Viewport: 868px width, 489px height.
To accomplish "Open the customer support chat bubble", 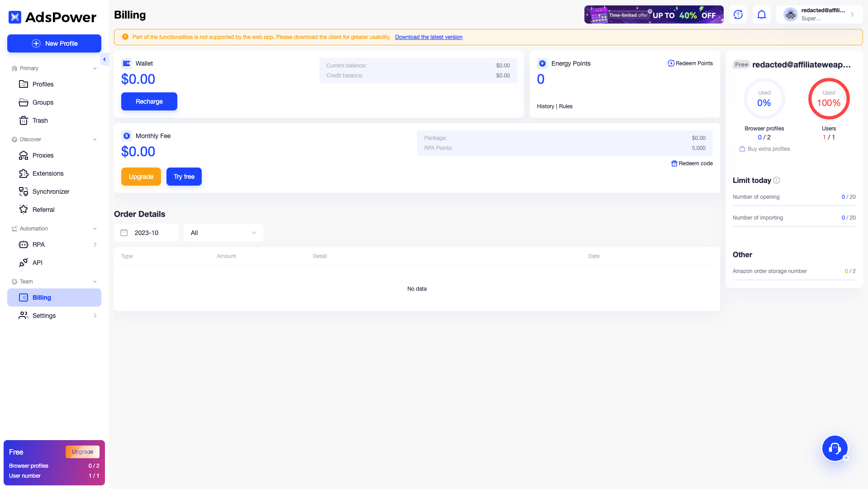I will [835, 448].
